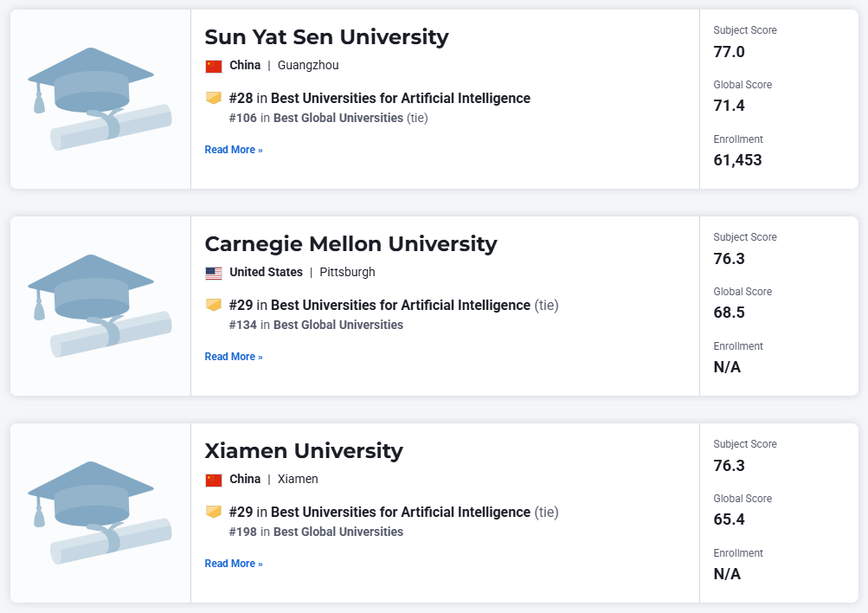Click the Carnegie Mellon University graduation cap image
Viewport: 868px width, 613px height.
point(100,306)
